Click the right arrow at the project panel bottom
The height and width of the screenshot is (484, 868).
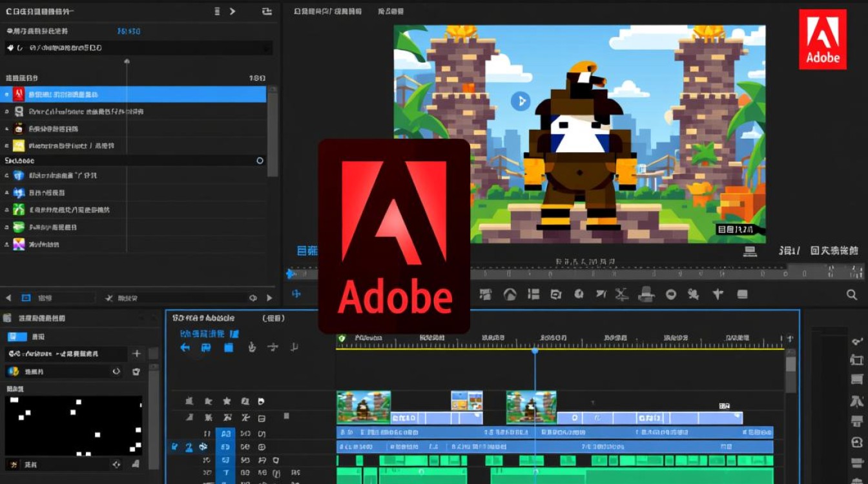coord(269,298)
